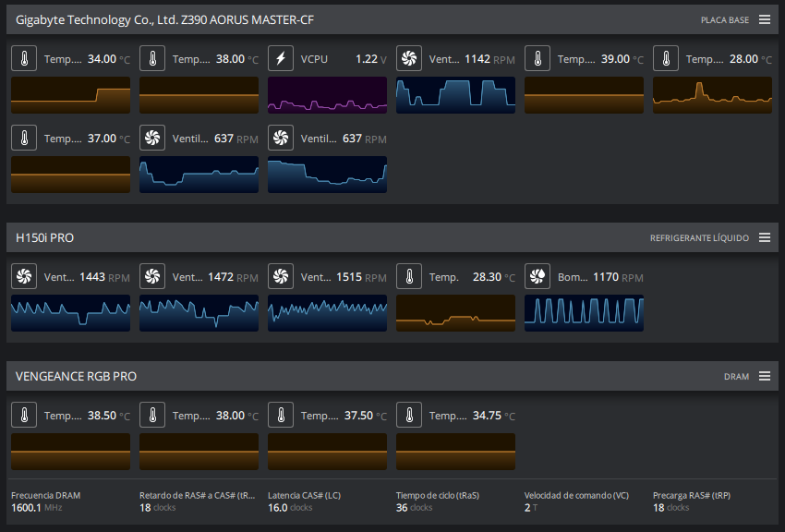Click the 16.0 clocks latency value

coord(290,507)
